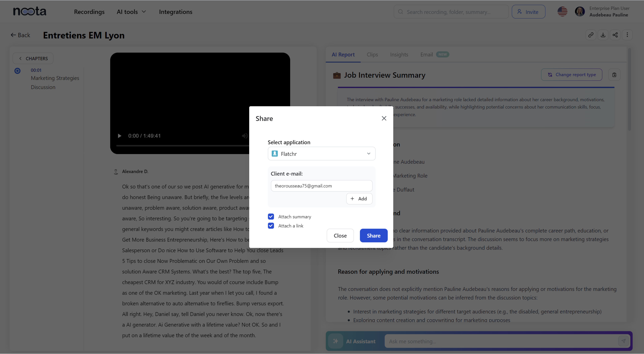644x354 pixels.
Task: Click the download recording icon
Action: point(603,35)
